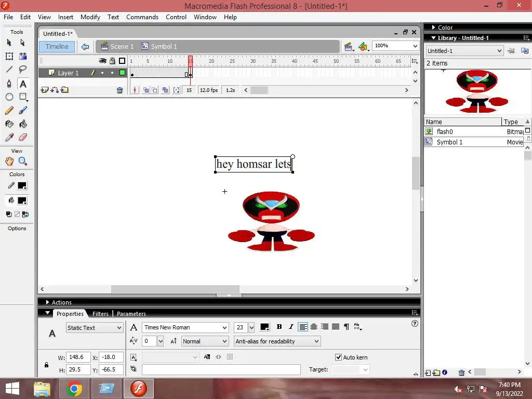The width and height of the screenshot is (532, 399).
Task: Open the Modify menu
Action: [x=90, y=17]
